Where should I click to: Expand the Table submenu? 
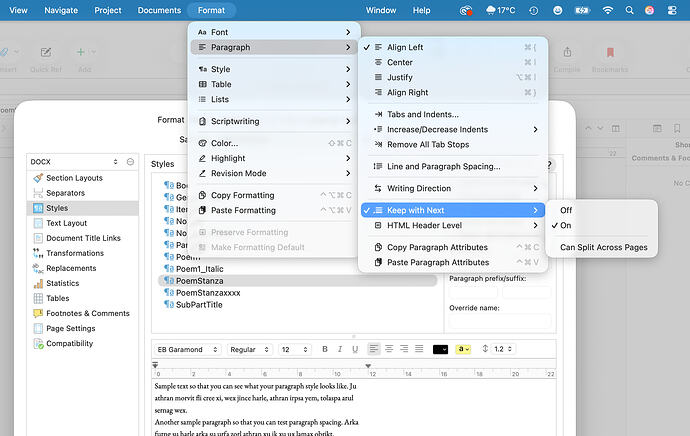click(275, 84)
